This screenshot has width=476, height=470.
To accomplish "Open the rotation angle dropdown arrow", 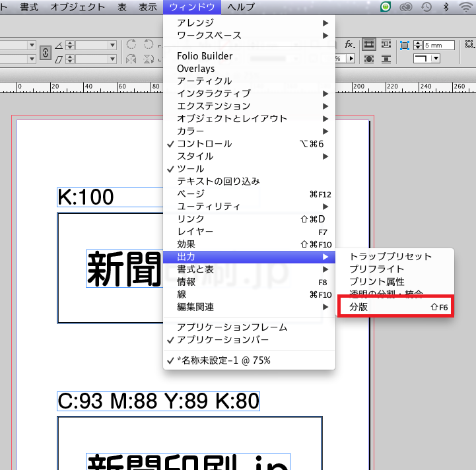I will click(112, 46).
